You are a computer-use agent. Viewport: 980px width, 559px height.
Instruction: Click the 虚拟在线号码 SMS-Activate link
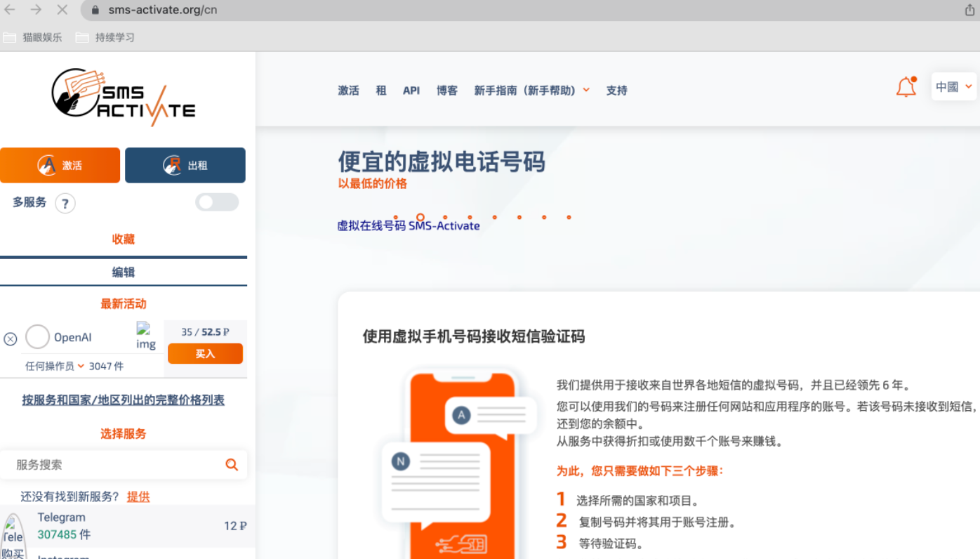409,225
